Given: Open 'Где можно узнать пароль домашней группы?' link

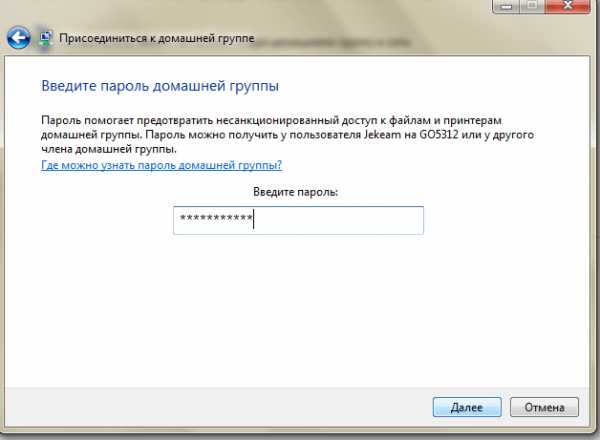Looking at the screenshot, I should pyautogui.click(x=161, y=165).
